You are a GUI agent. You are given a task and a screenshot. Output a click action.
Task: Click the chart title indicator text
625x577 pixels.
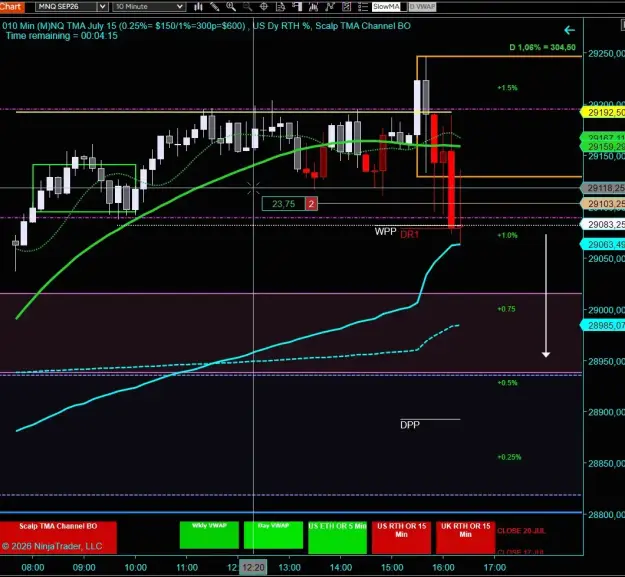pyautogui.click(x=206, y=26)
